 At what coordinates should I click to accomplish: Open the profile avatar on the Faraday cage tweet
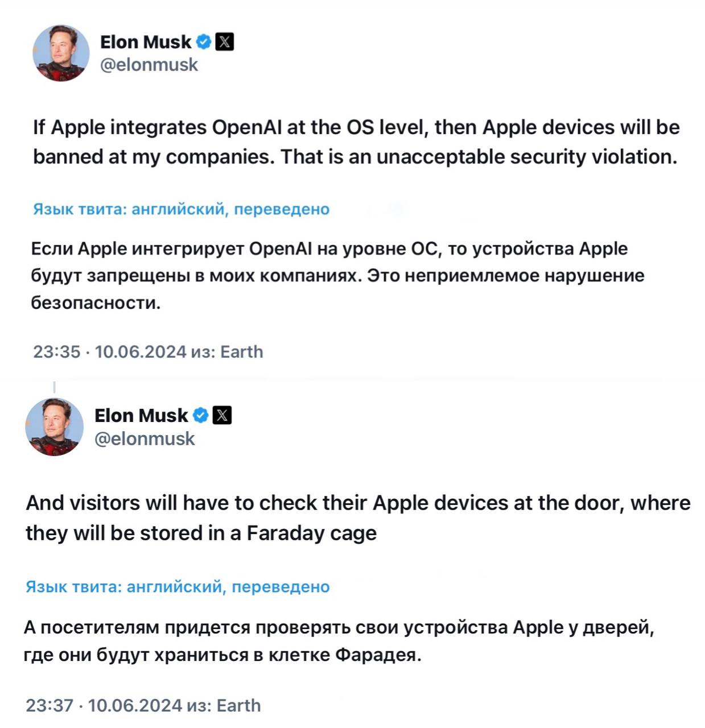point(55,427)
